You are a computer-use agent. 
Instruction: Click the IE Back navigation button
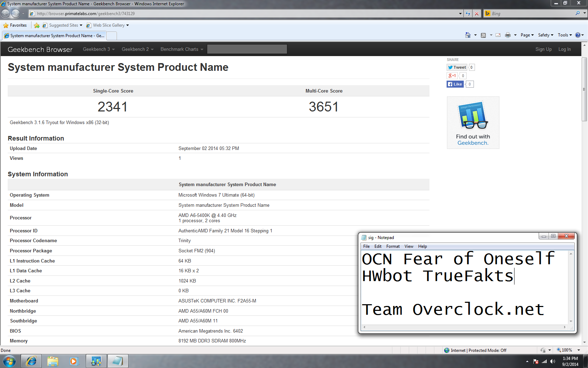tap(6, 13)
